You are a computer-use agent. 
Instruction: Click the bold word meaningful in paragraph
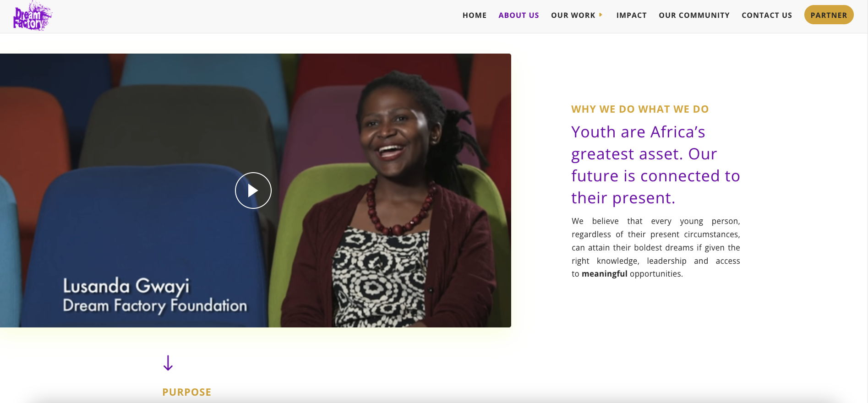pos(604,274)
